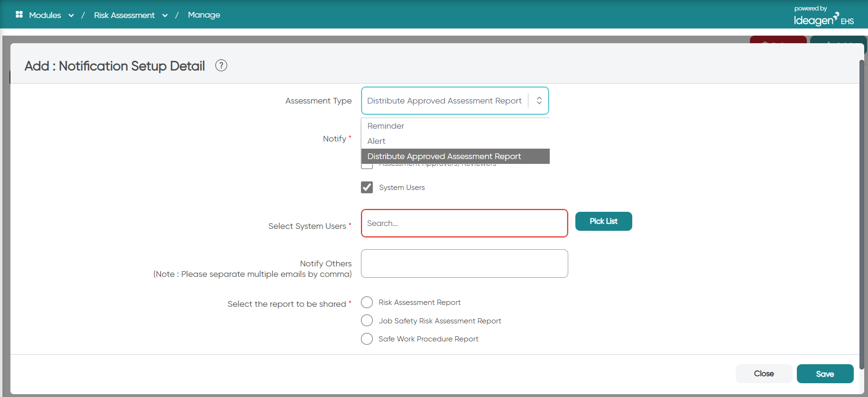
Task: Toggle the Assessment Type up-down arrows
Action: pos(539,101)
